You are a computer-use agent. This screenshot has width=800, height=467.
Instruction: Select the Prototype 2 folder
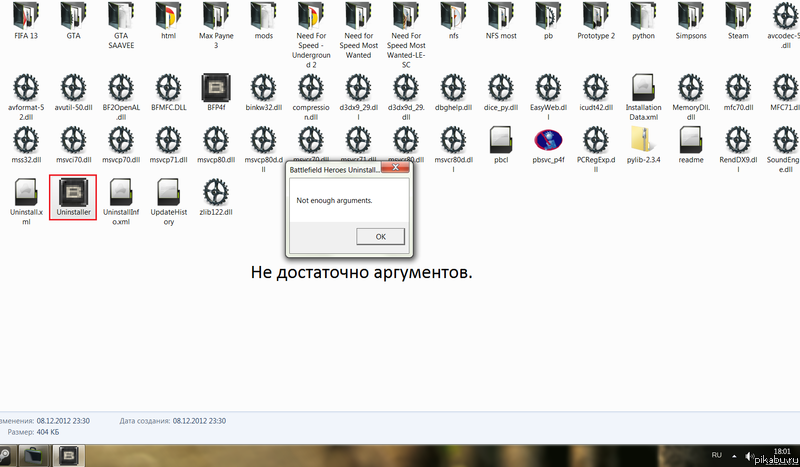click(596, 20)
